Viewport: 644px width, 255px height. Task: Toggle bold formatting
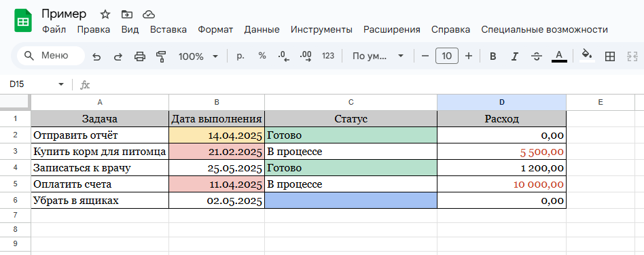pyautogui.click(x=493, y=56)
